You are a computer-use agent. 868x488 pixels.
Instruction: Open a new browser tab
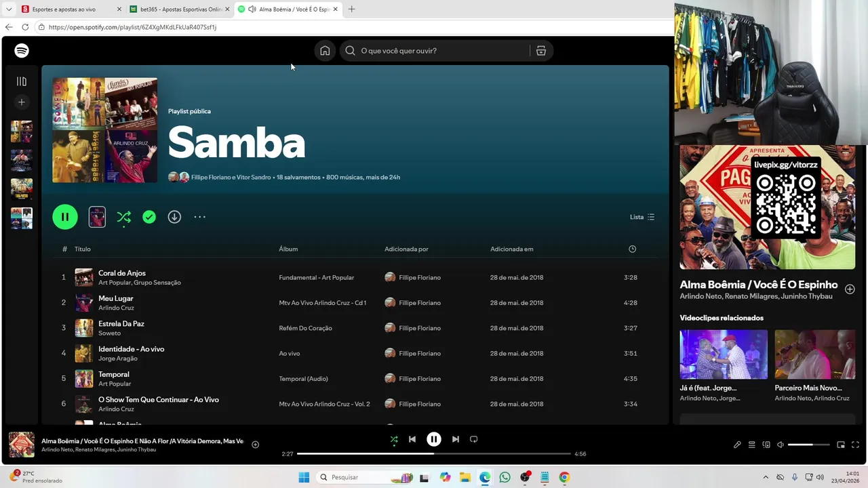pos(351,9)
